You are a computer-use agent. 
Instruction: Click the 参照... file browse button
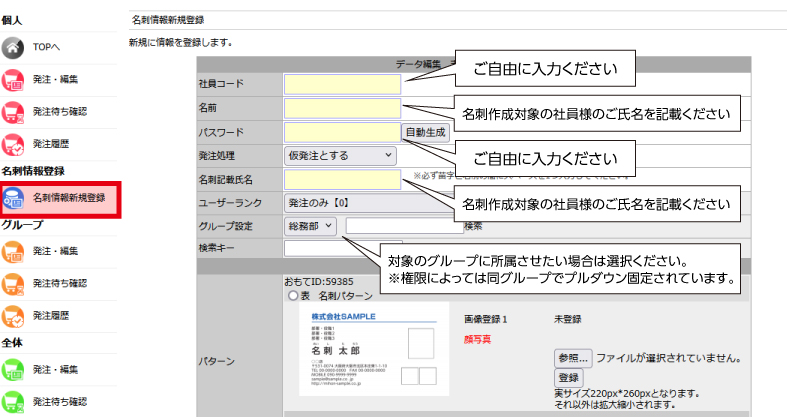573,358
